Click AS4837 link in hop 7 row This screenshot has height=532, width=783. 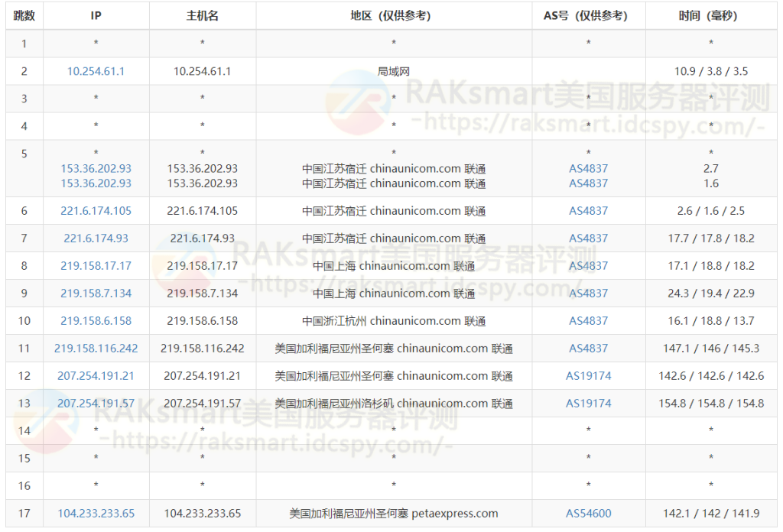point(588,238)
